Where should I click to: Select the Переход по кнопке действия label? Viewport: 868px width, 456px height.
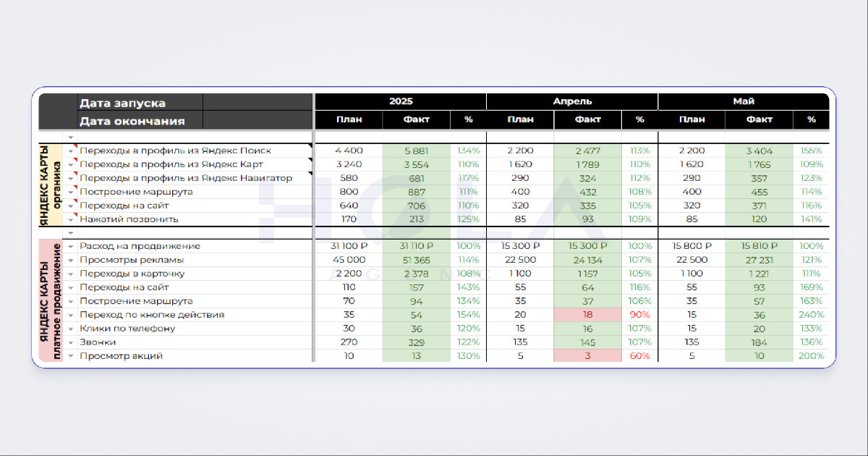pos(152,315)
